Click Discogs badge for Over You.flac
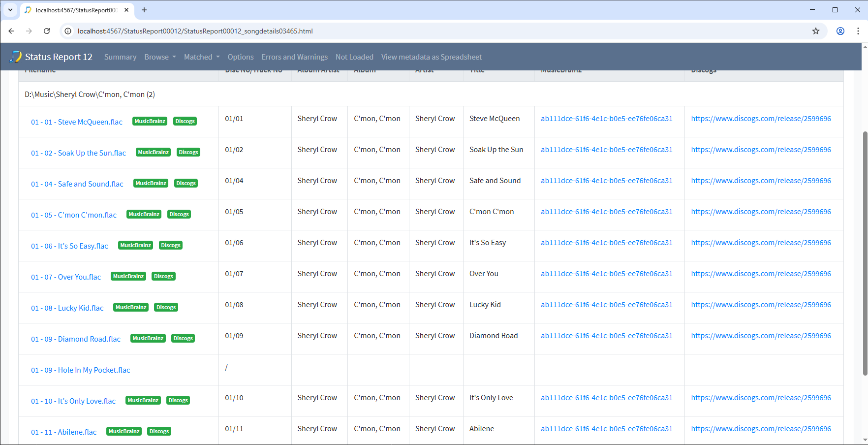868x445 pixels. 163,276
